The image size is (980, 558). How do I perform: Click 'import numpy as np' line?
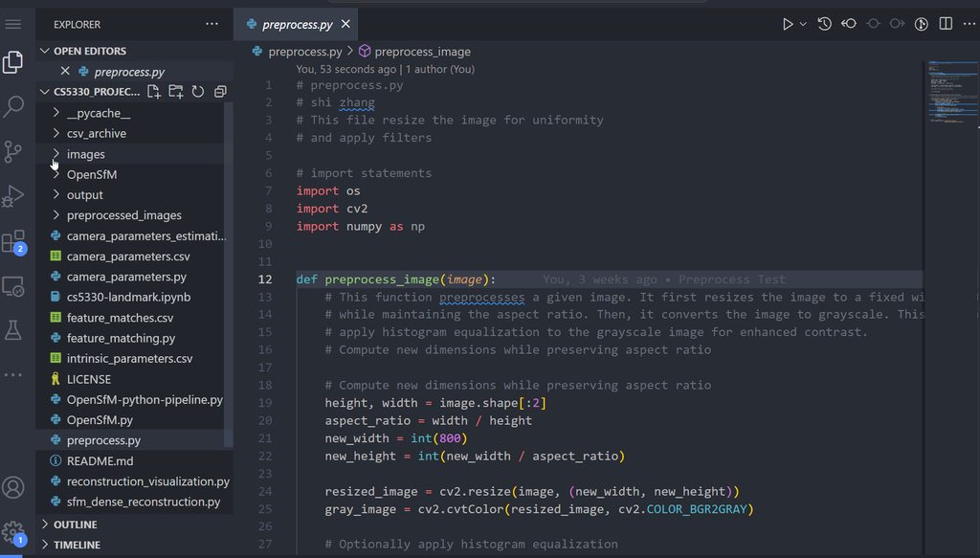click(361, 227)
